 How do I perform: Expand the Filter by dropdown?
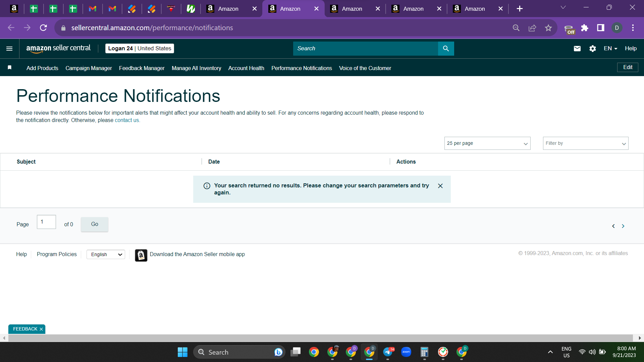(586, 143)
